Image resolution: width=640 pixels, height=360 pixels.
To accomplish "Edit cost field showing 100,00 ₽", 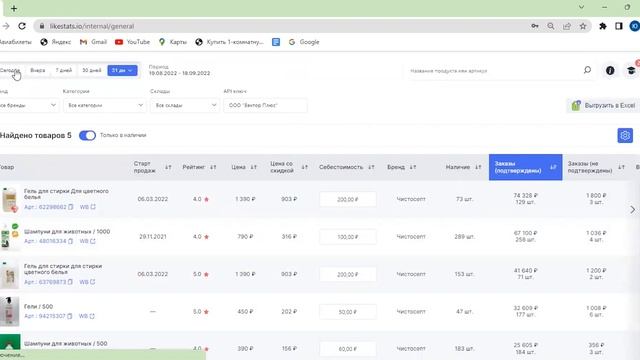I will pyautogui.click(x=348, y=237).
